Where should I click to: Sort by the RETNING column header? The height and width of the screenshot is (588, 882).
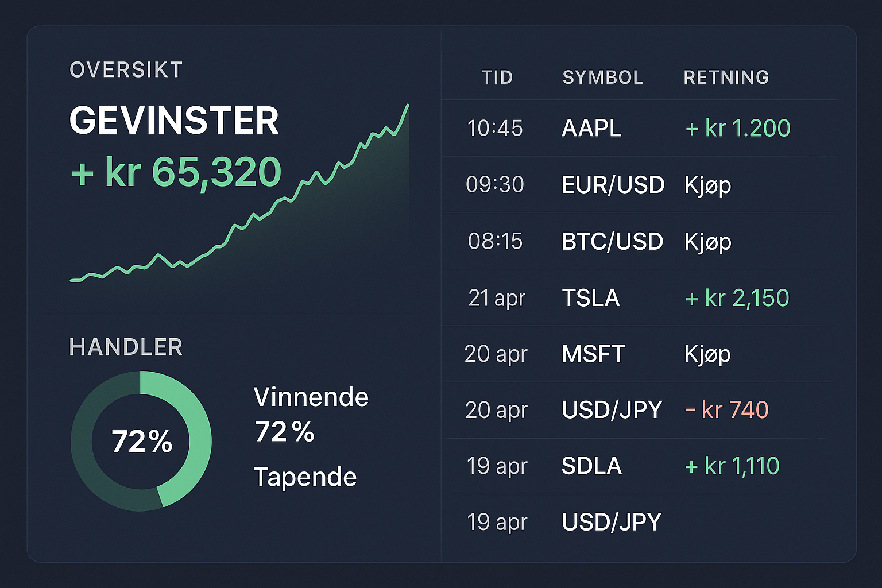726,78
